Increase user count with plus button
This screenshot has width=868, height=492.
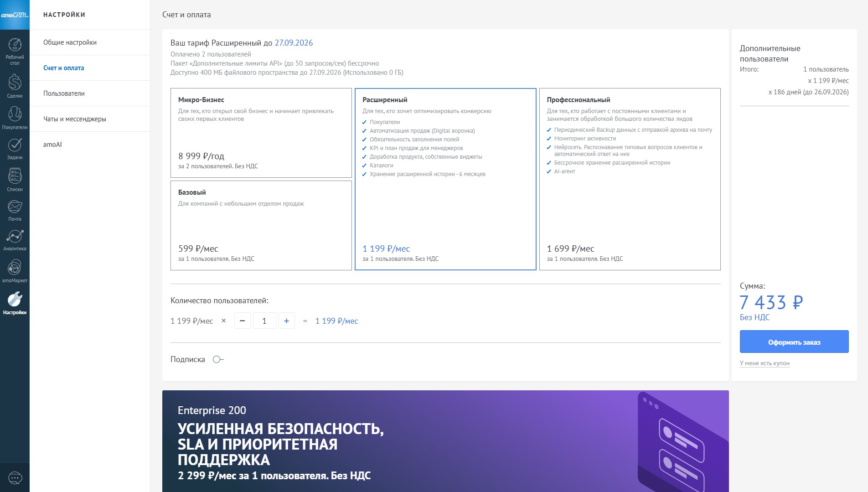pos(286,321)
